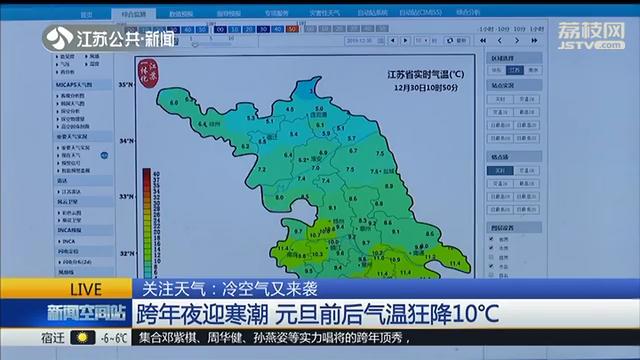The width and height of the screenshot is (640, 360).
Task: Step back 10 minutes with single left chevron
Action: 500,40
